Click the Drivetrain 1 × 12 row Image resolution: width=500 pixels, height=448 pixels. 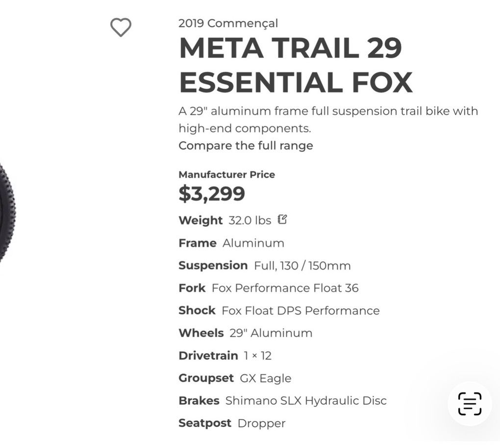point(225,356)
